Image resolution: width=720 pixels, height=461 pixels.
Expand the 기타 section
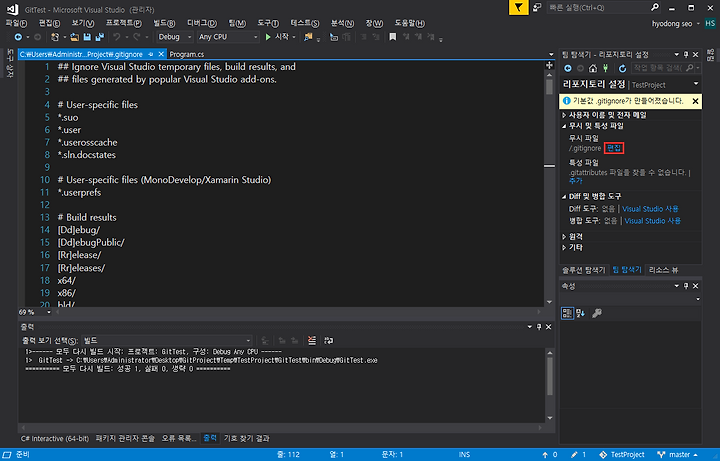point(564,247)
